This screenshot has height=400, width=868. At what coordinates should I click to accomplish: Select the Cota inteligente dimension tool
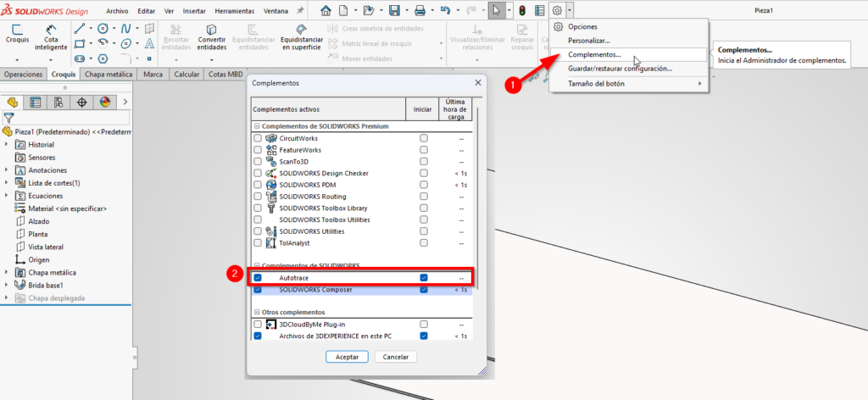51,37
